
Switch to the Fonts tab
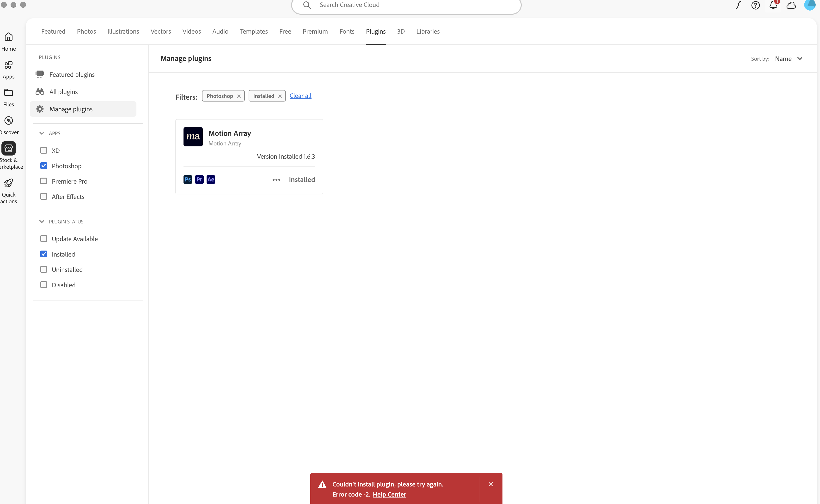point(347,31)
